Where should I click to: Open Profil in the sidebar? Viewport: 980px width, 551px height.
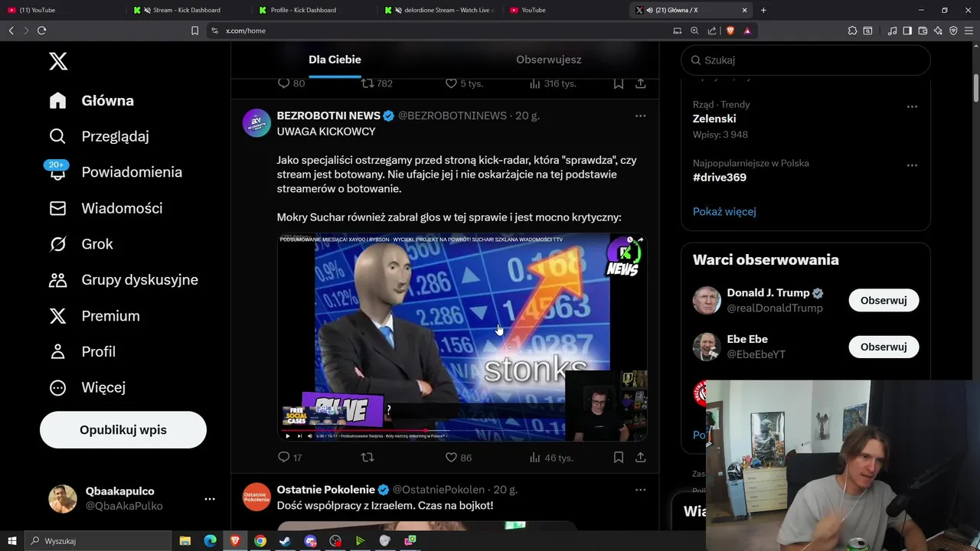tap(82, 352)
